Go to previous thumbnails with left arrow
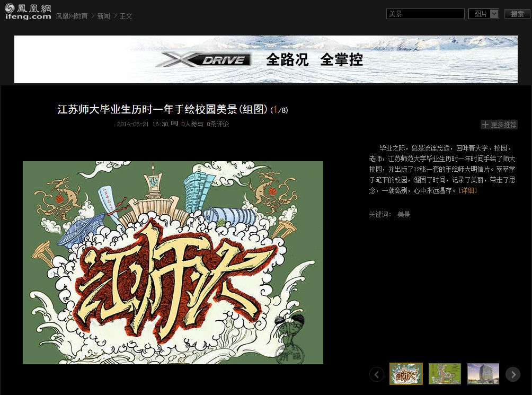The image size is (532, 395). point(377,374)
